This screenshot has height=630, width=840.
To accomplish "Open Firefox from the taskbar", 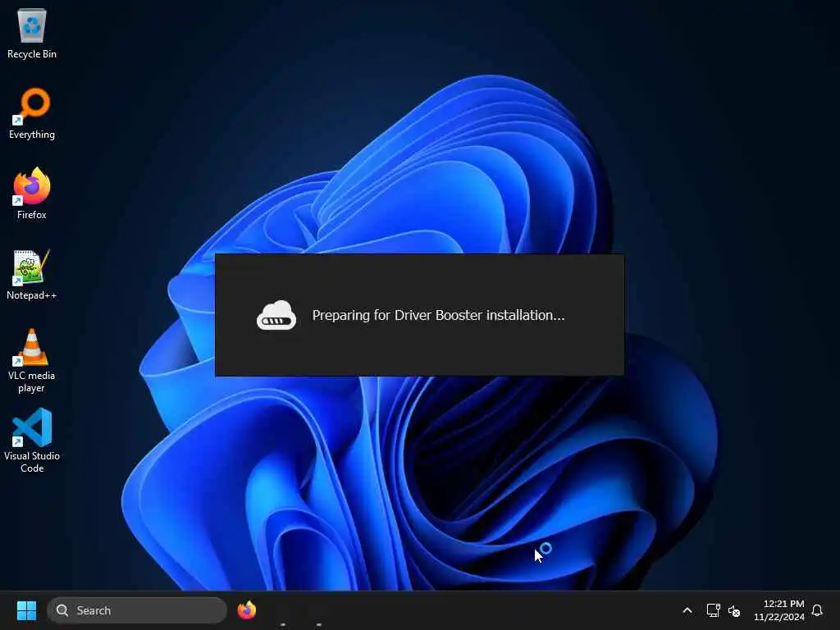I will 246,610.
